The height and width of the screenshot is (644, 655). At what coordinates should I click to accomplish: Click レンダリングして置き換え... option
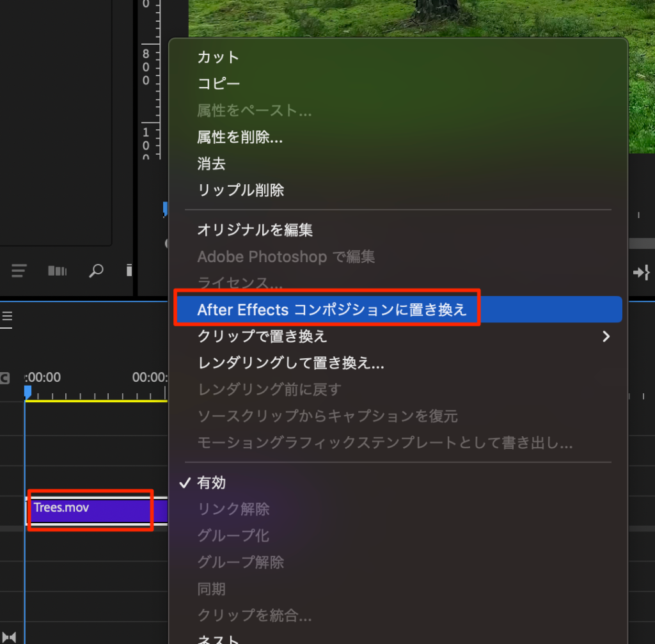click(x=290, y=363)
